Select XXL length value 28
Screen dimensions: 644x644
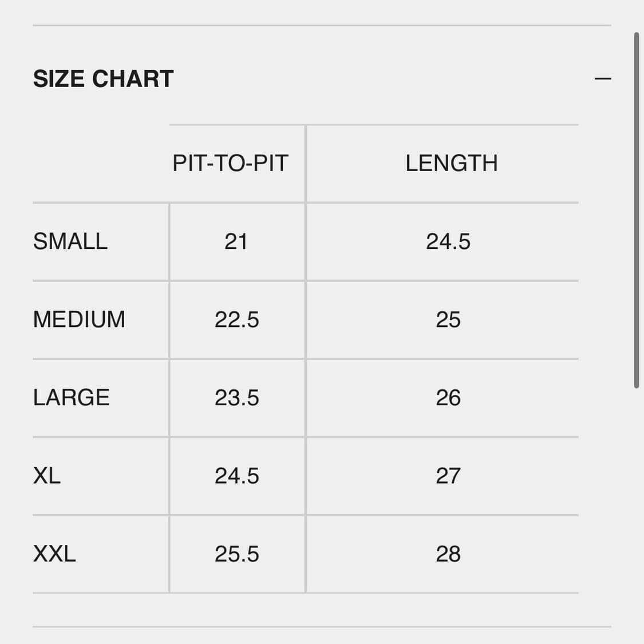tap(448, 554)
